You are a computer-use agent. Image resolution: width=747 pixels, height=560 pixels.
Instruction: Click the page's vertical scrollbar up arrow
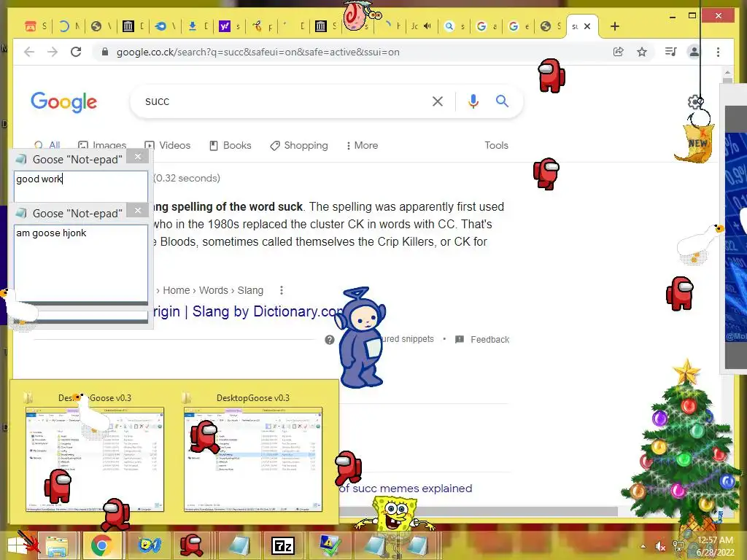(727, 74)
